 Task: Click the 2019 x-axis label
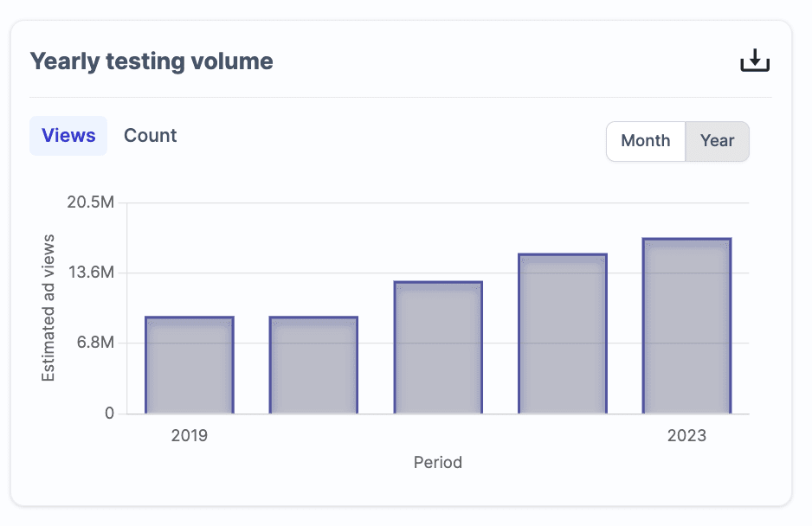point(190,436)
